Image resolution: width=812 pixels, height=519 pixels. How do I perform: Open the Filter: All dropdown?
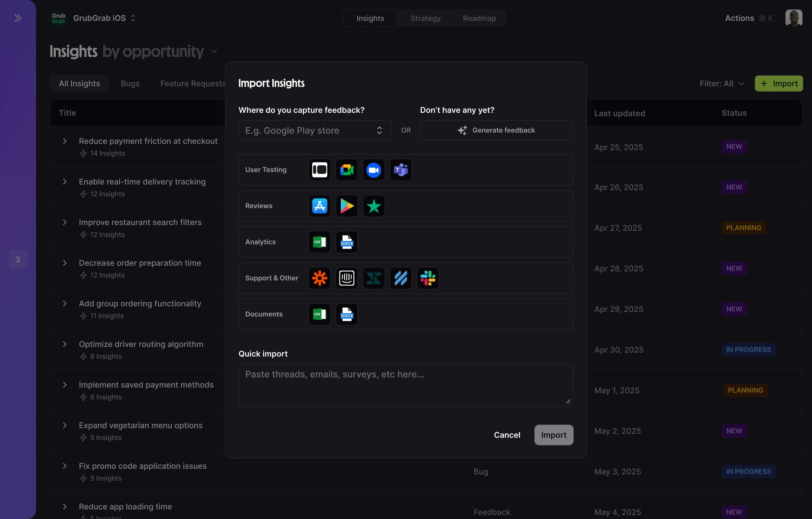pyautogui.click(x=721, y=83)
